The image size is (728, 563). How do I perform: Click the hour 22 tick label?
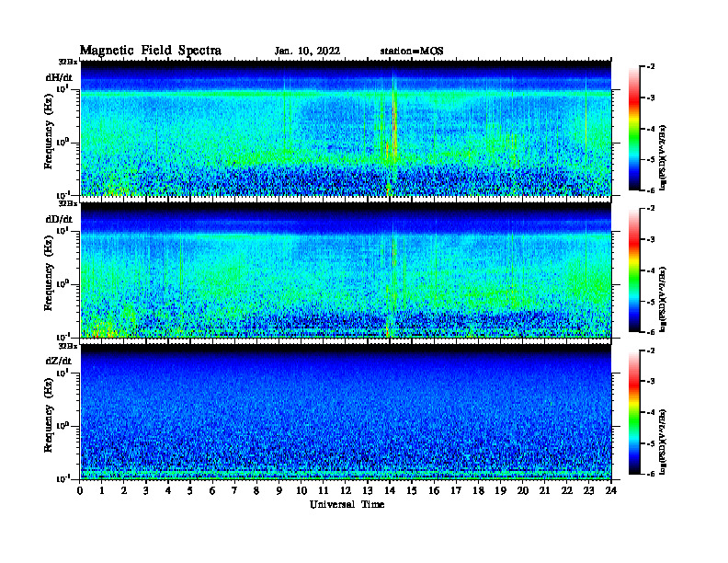click(567, 490)
